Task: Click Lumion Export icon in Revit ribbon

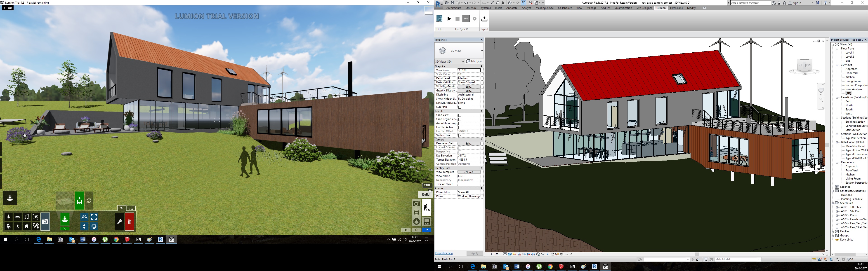Action: (x=484, y=19)
